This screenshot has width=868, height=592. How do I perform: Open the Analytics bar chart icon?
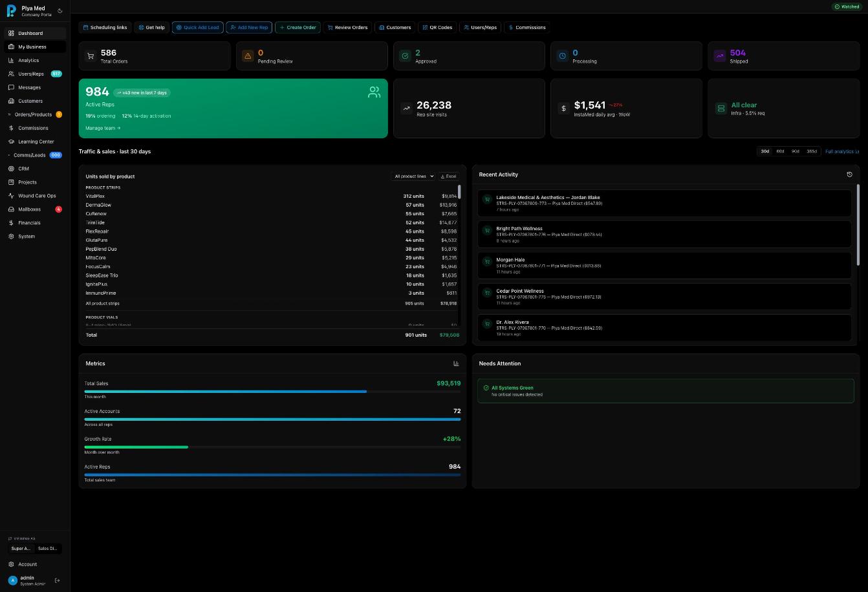coord(11,60)
